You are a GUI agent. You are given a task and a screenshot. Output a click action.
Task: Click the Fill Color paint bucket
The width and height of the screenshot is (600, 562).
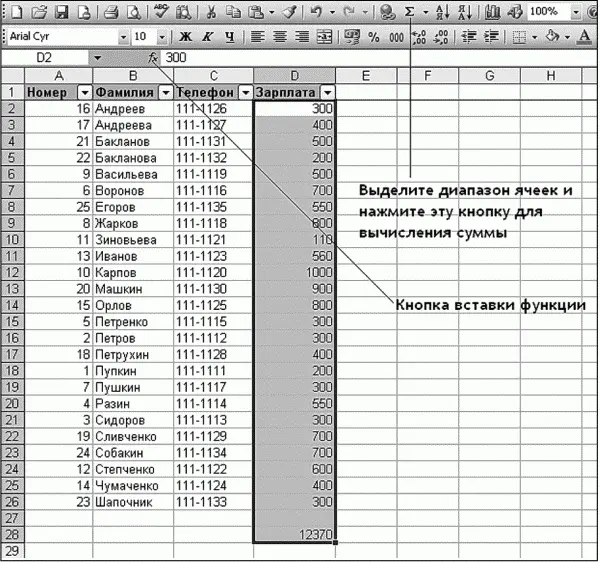coord(551,37)
